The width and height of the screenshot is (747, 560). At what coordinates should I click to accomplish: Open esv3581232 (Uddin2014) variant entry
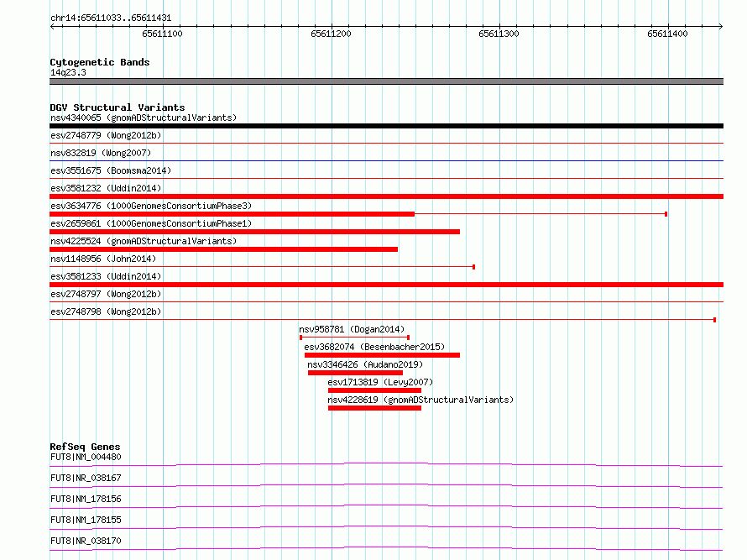tap(106, 188)
